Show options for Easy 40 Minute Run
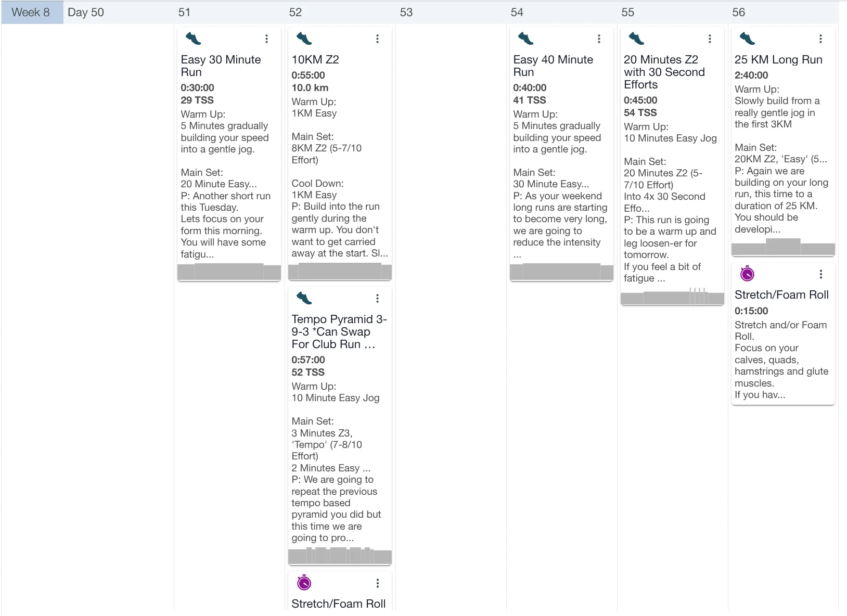Image resolution: width=847 pixels, height=616 pixels. tap(599, 39)
